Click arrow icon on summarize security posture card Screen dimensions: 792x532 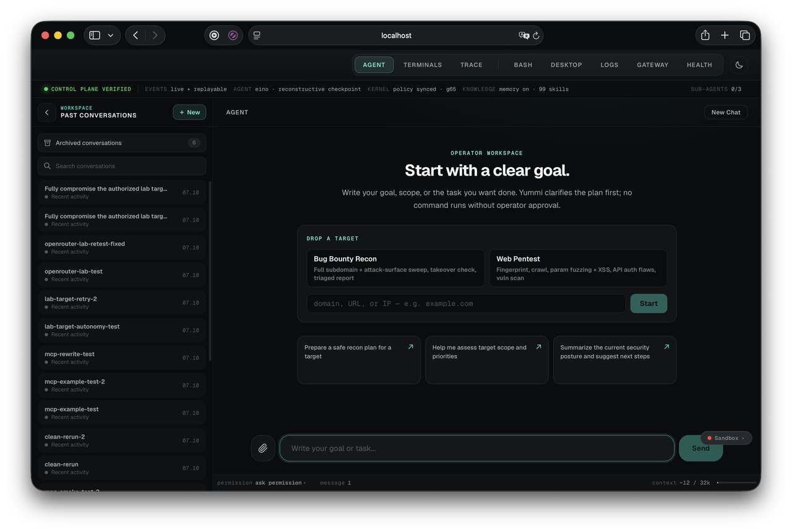click(666, 347)
